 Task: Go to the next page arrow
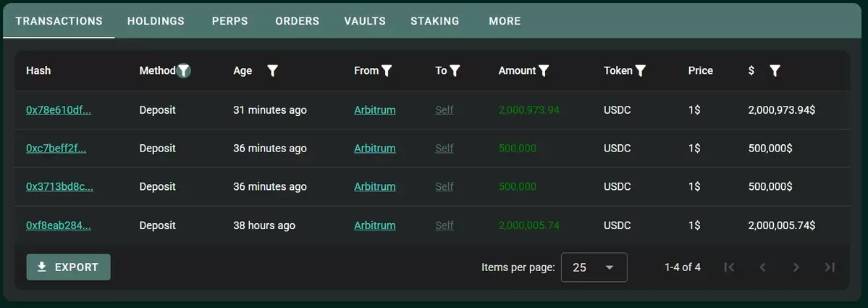click(x=796, y=267)
